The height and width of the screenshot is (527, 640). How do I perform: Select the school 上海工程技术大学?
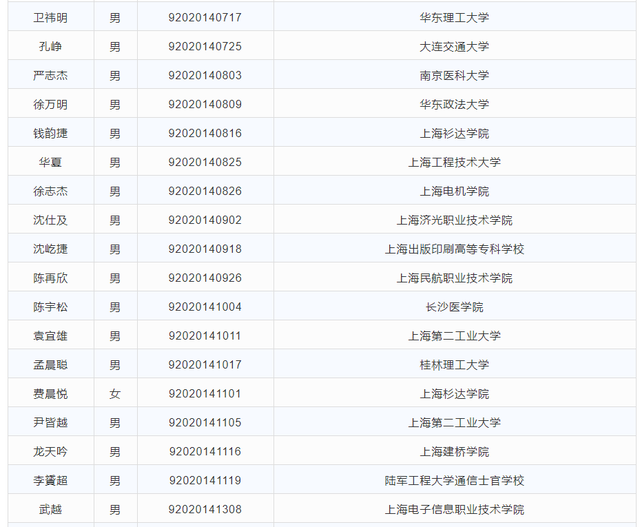click(454, 162)
